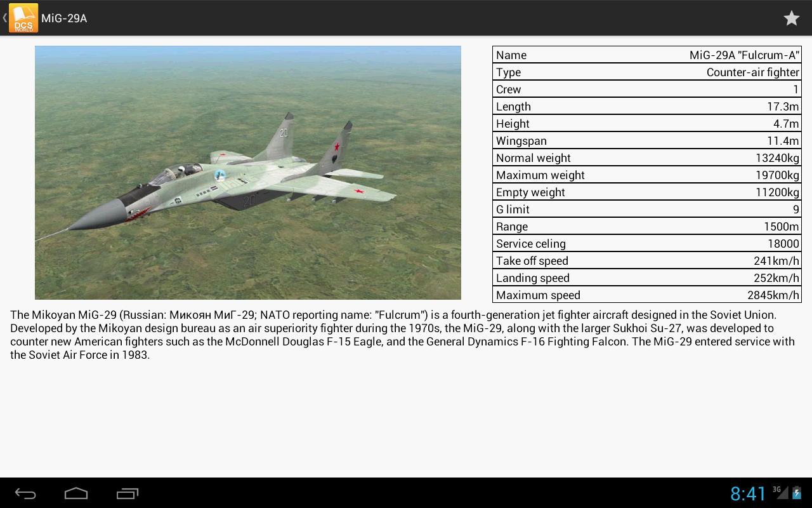812x508 pixels.
Task: Select value 19700kg
Action: tap(777, 175)
